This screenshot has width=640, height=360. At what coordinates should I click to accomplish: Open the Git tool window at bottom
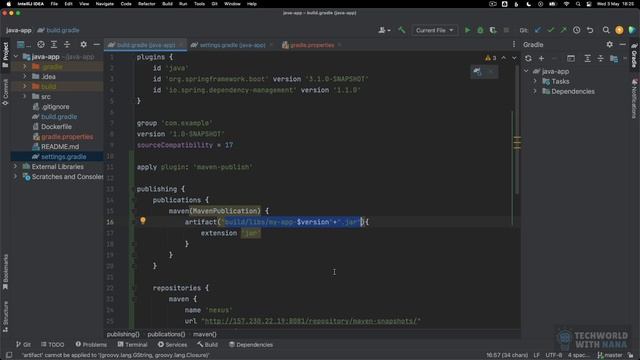(x=23, y=344)
